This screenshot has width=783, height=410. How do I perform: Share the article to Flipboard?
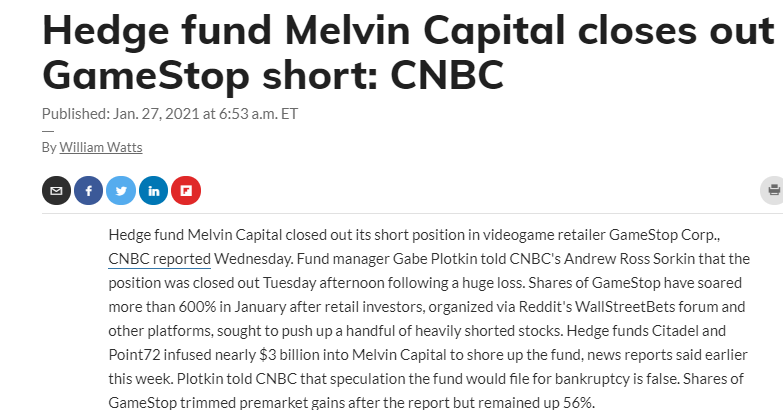[186, 190]
